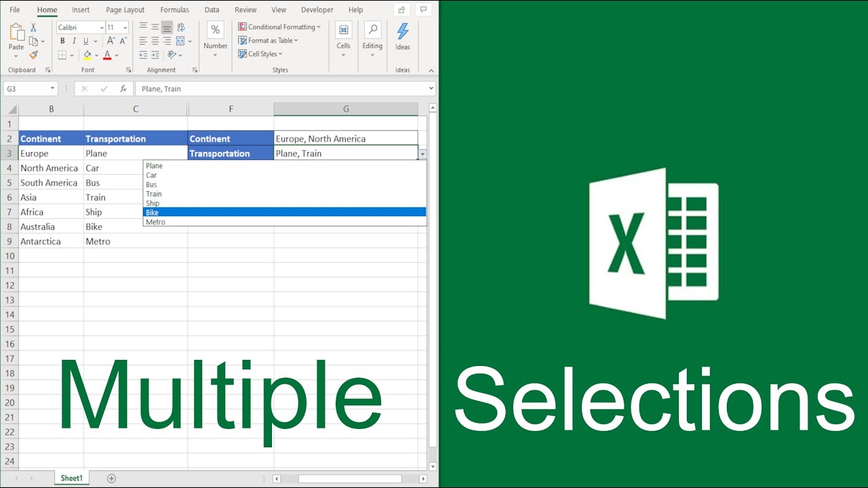The image size is (868, 488).
Task: Align text to the left
Action: [143, 41]
